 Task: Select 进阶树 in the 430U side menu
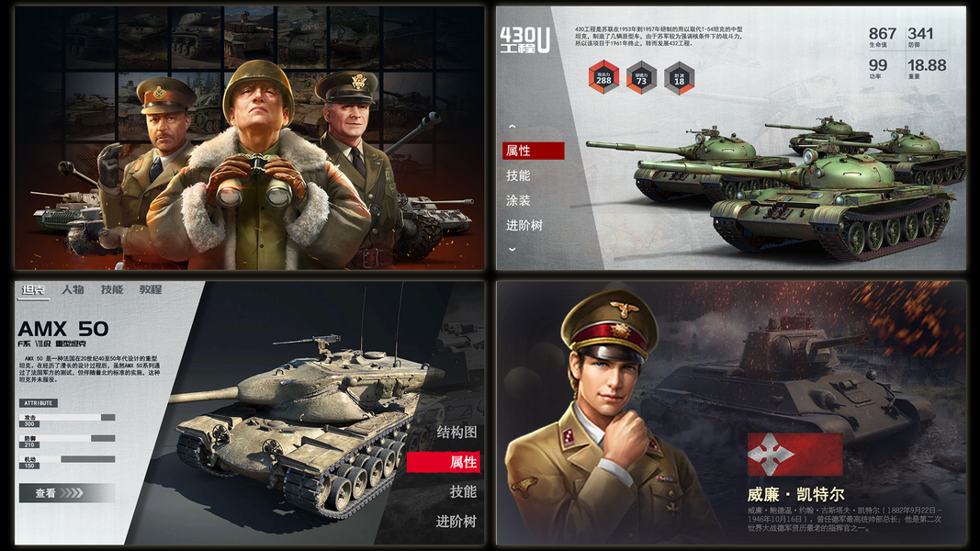[x=524, y=226]
